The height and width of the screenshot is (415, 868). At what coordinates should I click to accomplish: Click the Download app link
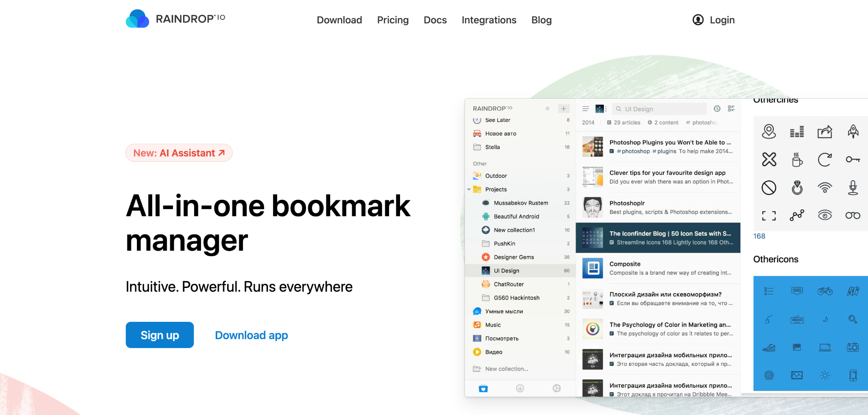(251, 335)
